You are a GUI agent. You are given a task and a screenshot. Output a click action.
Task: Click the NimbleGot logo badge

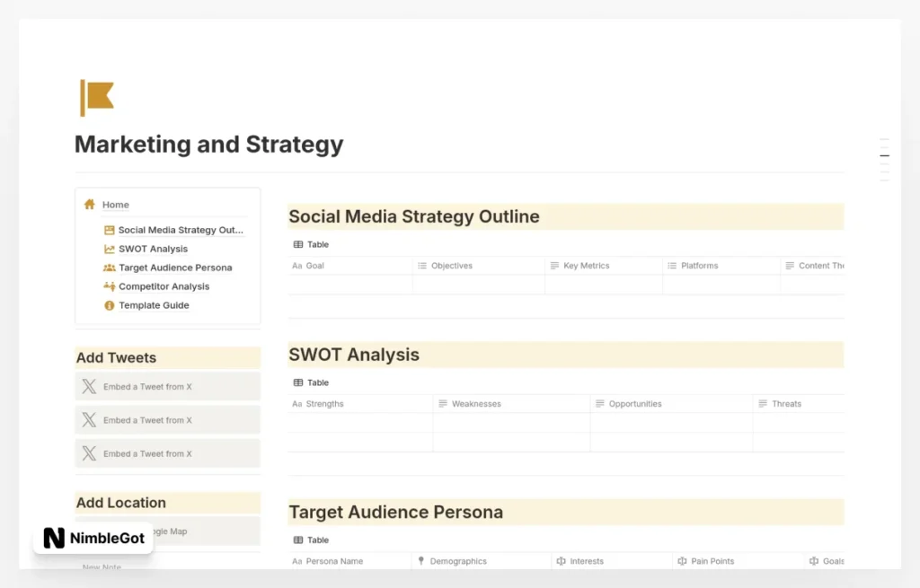point(93,538)
